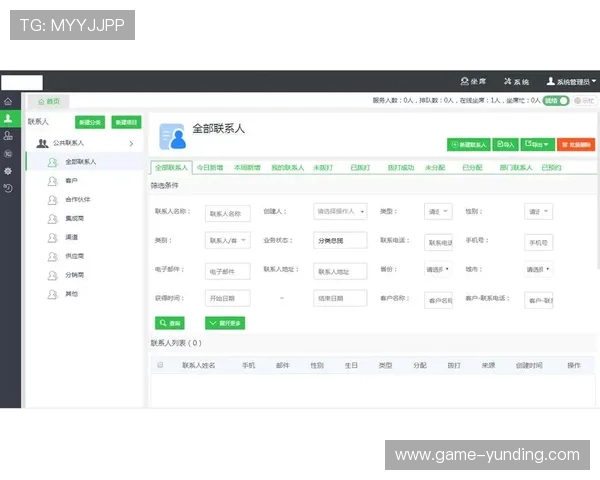Open the circular knowledge icon in sidebar
The width and height of the screenshot is (600, 480).
point(8,153)
